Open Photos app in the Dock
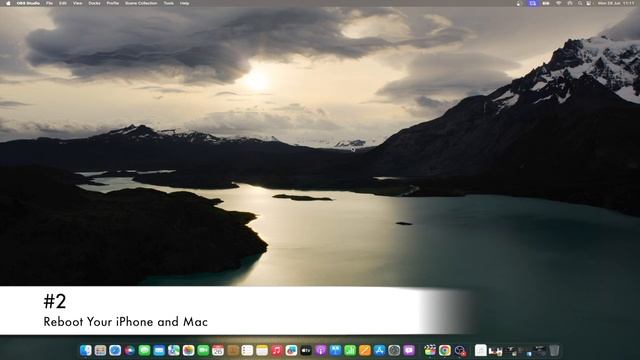Viewport: 640px width, 360px height. click(x=189, y=350)
